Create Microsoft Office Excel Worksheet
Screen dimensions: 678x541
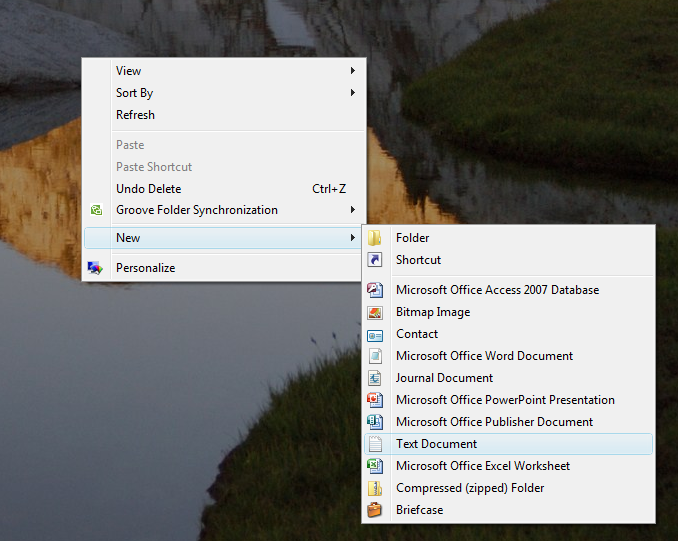[x=508, y=466]
